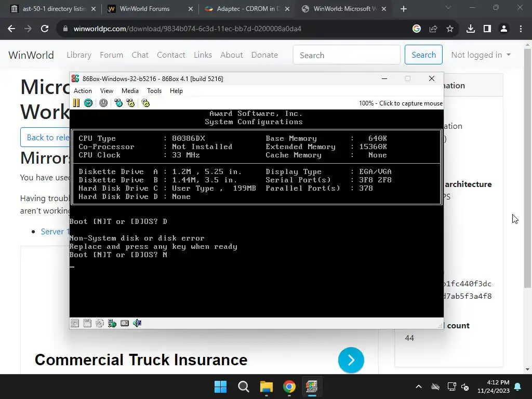Send Ctrl+Alt+Esc via yellow keys icon
532x399 pixels.
point(130,103)
